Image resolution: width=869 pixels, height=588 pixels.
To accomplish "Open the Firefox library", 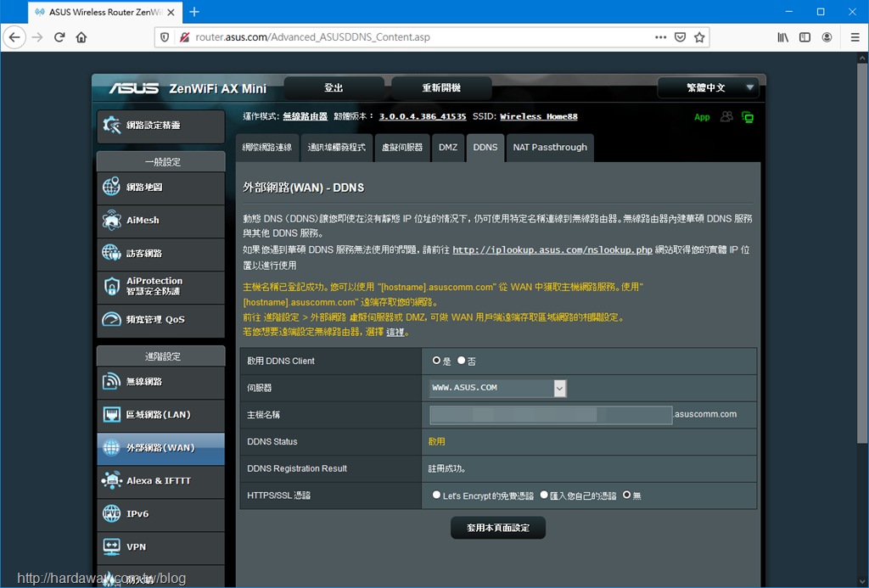I will click(x=782, y=37).
